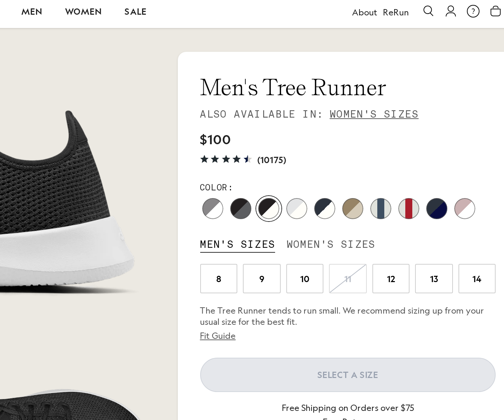The height and width of the screenshot is (420, 504).
Task: Choose size 10
Action: (305, 279)
